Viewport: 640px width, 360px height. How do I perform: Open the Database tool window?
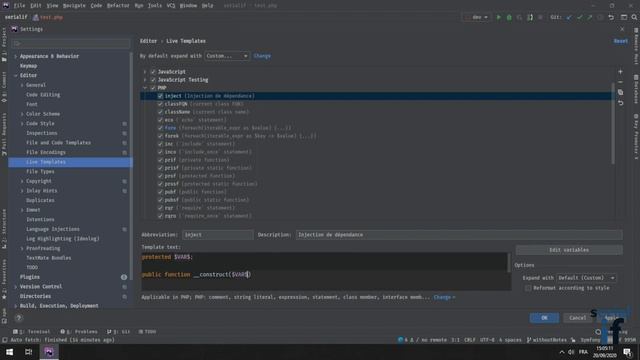[636, 89]
